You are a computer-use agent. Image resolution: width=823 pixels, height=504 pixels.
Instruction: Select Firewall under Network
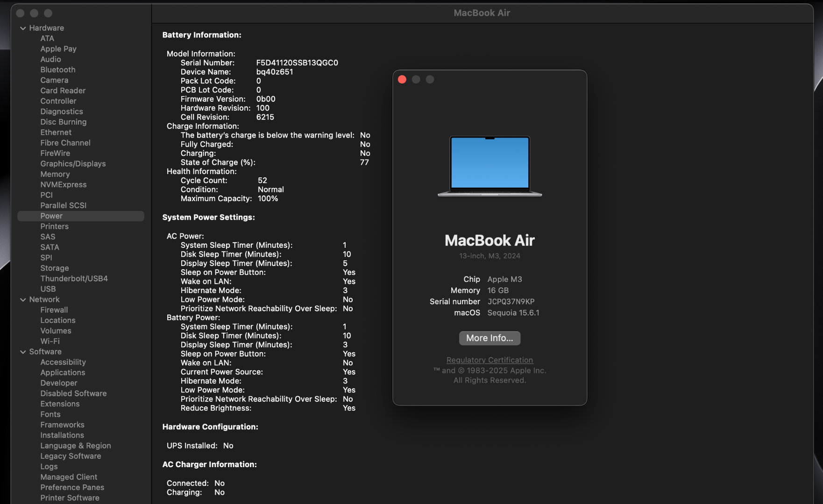pos(54,310)
